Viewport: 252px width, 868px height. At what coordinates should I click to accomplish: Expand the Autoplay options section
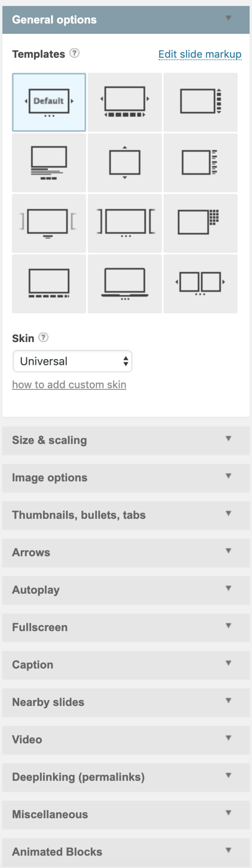(x=126, y=590)
